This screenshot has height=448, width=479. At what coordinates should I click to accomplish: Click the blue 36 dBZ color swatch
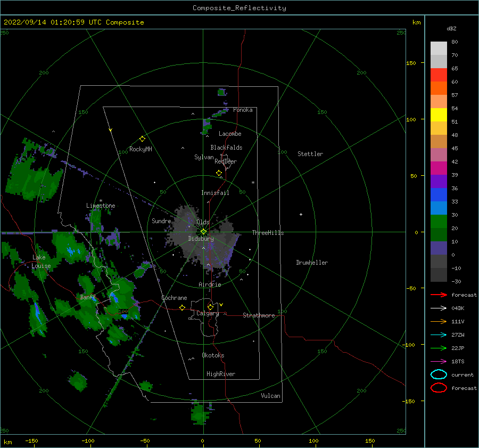(439, 194)
